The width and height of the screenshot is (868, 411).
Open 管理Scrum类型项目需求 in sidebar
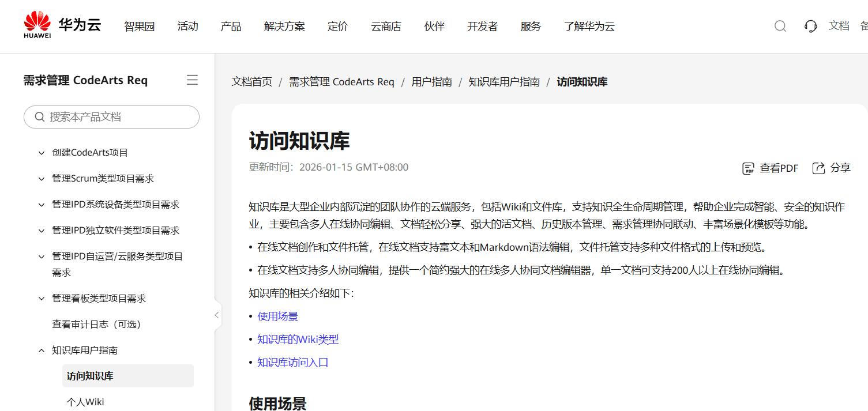[x=103, y=179]
